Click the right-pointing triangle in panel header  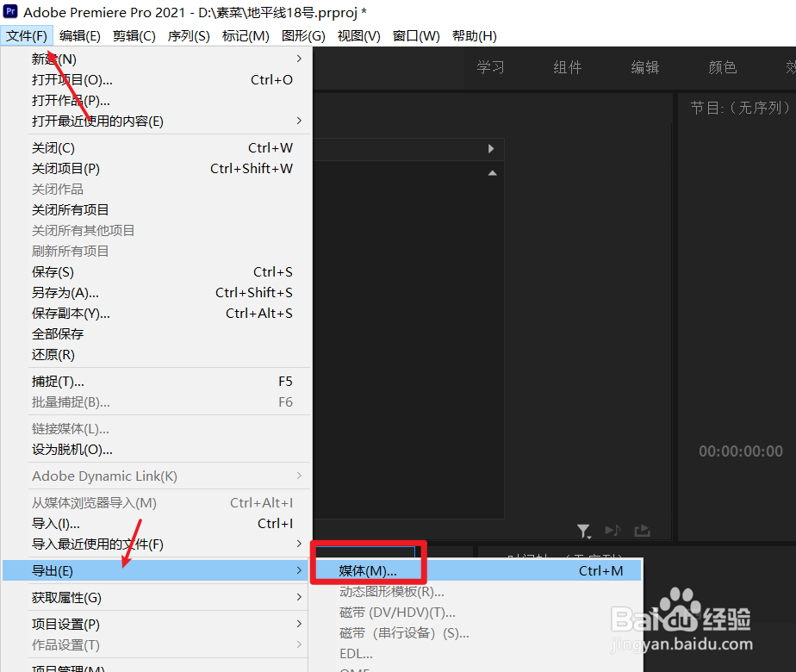coord(491,149)
